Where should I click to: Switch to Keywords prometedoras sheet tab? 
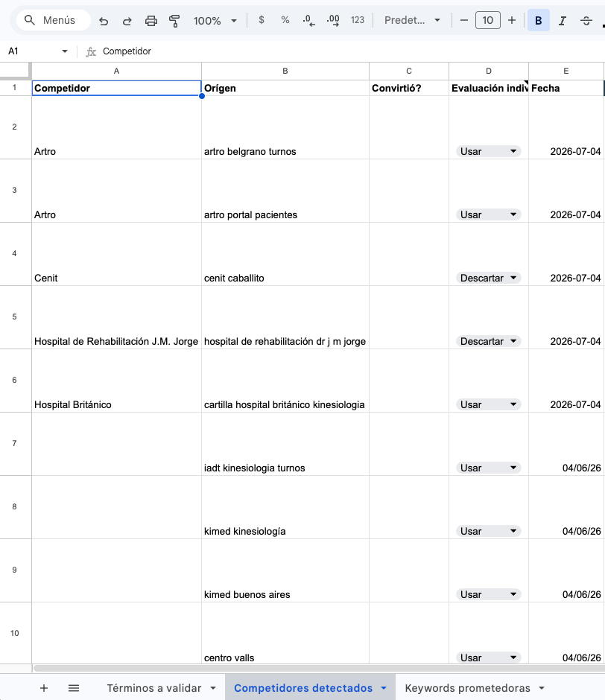[475, 688]
